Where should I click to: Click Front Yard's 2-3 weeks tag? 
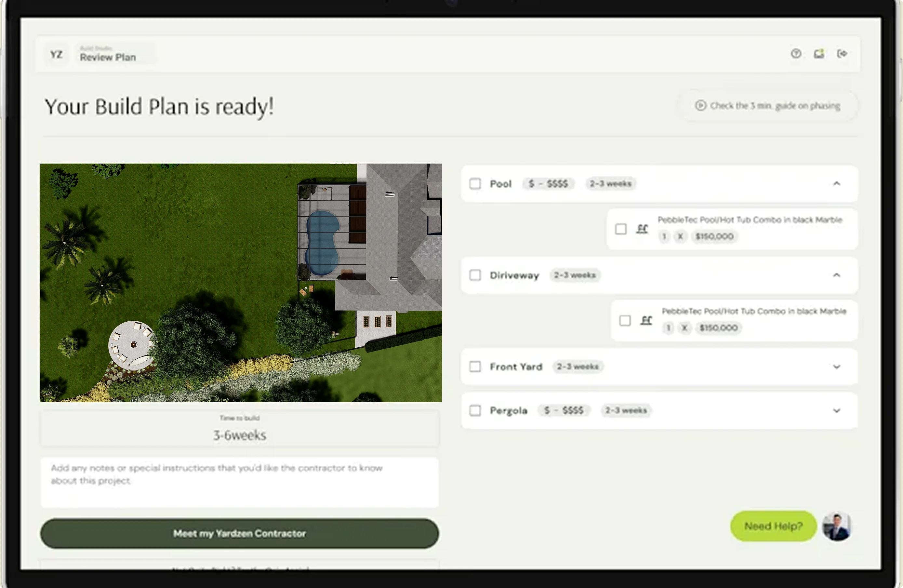[578, 367]
